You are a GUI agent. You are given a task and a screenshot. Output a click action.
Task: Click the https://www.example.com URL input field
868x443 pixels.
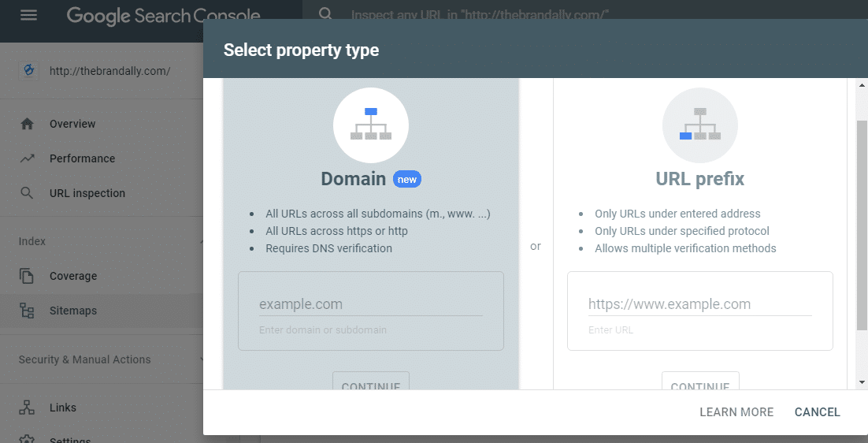point(699,304)
